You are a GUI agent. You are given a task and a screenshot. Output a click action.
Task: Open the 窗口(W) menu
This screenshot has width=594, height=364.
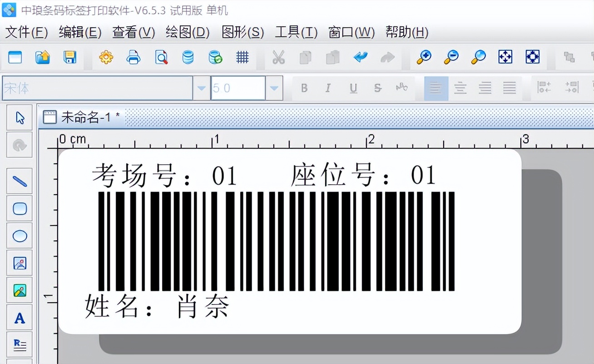point(351,32)
